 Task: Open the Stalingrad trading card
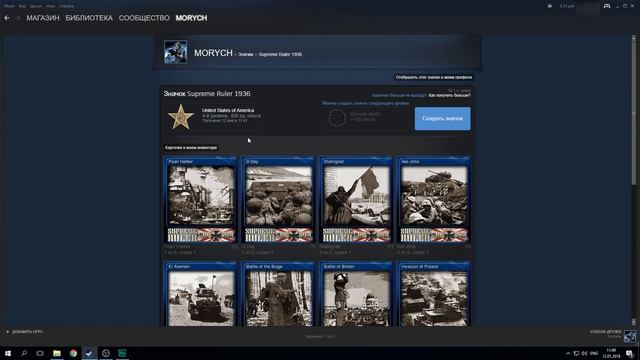[x=356, y=200]
